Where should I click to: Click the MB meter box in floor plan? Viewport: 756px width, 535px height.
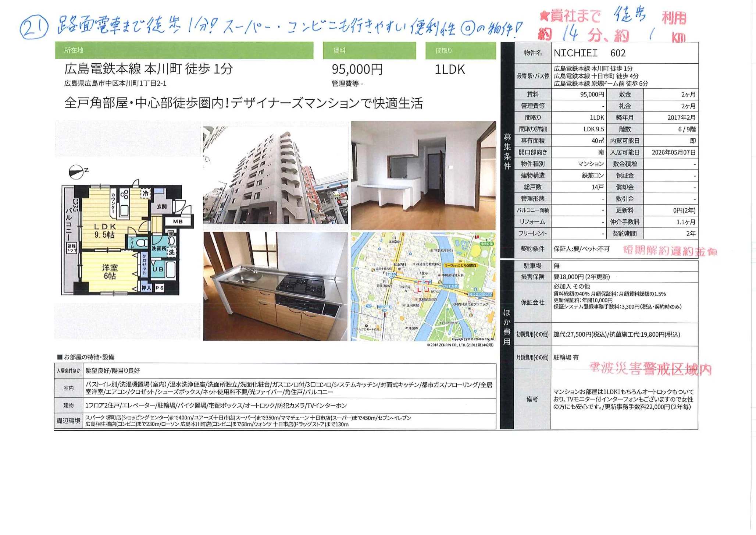178,221
